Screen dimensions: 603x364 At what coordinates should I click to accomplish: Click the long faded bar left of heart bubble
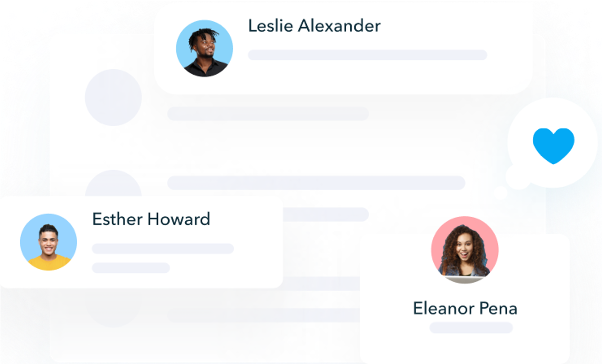(x=316, y=183)
